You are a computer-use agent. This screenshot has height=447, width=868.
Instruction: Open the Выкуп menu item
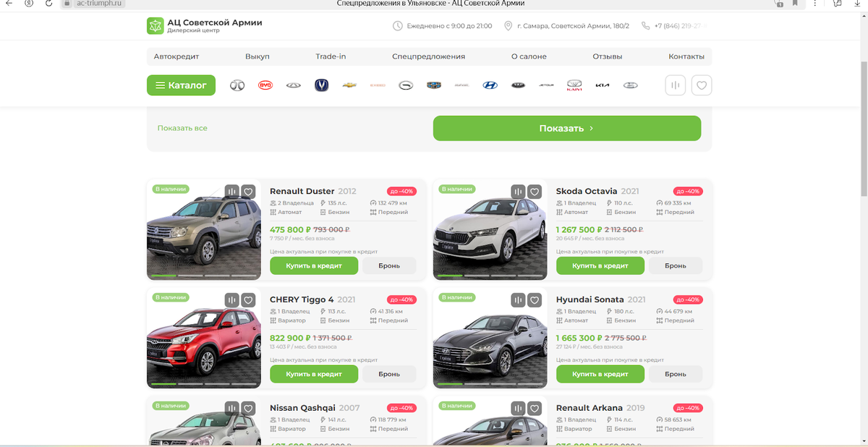[x=258, y=56]
